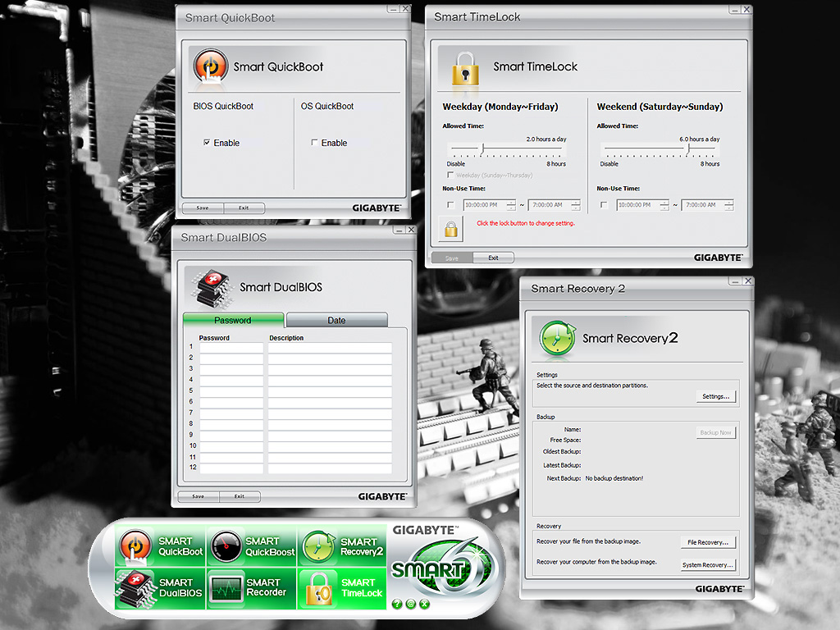Click the red "Click the lock button to change setting." text
Screen dimensions: 840x630
[x=526, y=223]
